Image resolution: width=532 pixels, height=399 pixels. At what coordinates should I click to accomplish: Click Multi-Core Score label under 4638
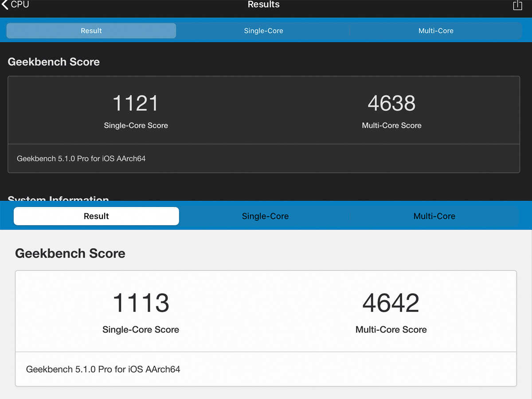pos(391,125)
